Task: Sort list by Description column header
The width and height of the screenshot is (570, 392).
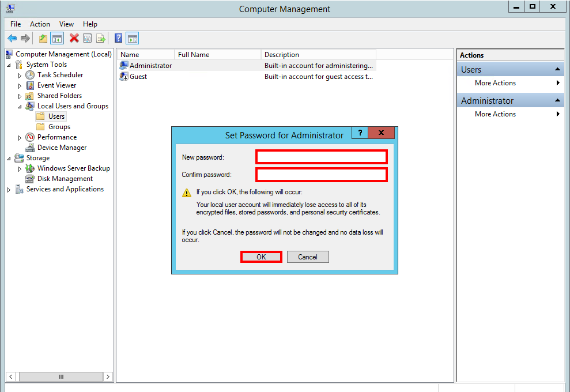Action: 319,55
